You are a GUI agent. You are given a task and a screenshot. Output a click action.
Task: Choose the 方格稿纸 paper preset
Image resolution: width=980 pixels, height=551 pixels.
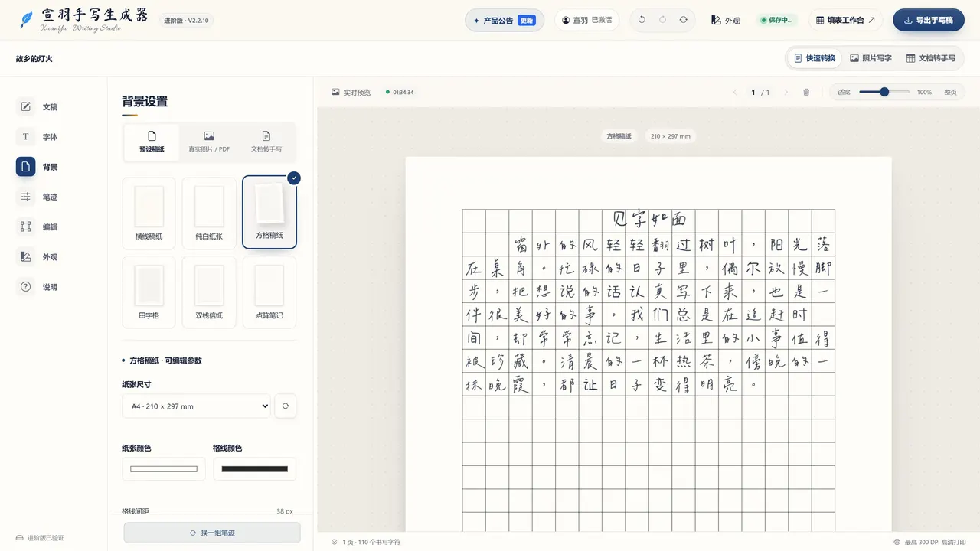(x=269, y=213)
